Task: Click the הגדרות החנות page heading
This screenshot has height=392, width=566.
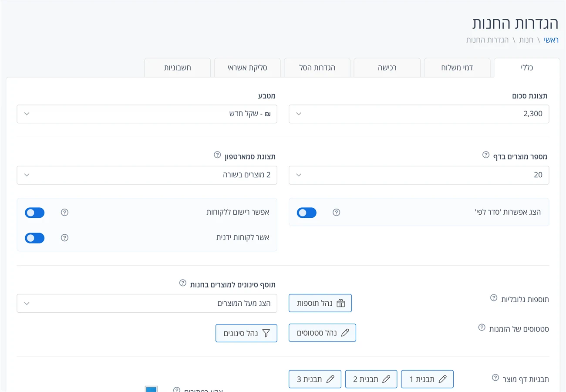Action: coord(515,23)
